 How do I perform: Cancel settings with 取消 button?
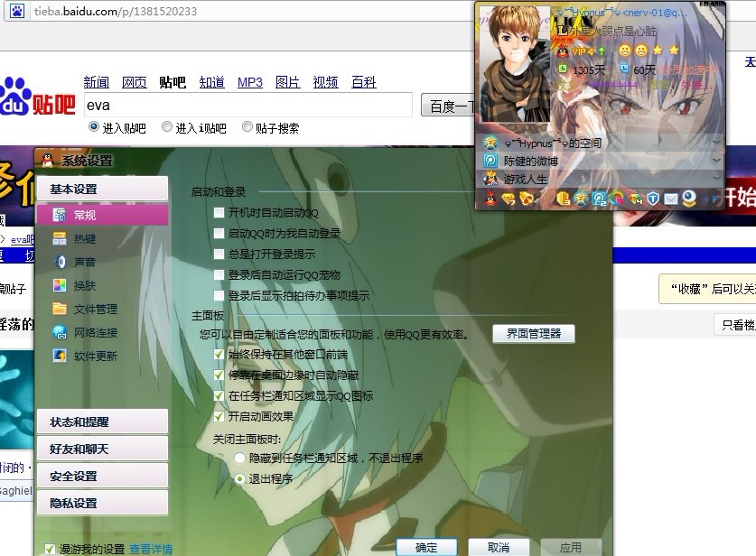point(499,547)
